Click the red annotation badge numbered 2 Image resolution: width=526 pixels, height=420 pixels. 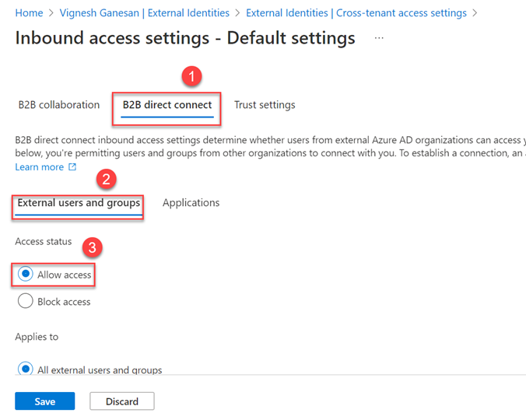[x=107, y=180]
